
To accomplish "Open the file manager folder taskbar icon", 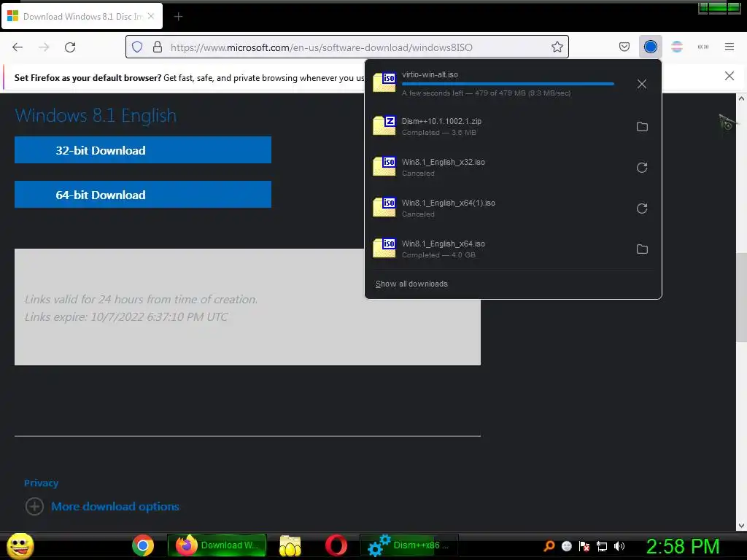I will (x=290, y=545).
